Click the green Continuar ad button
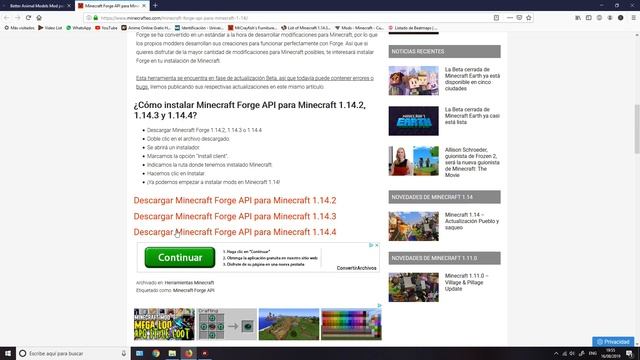The height and width of the screenshot is (360, 640). tap(180, 258)
